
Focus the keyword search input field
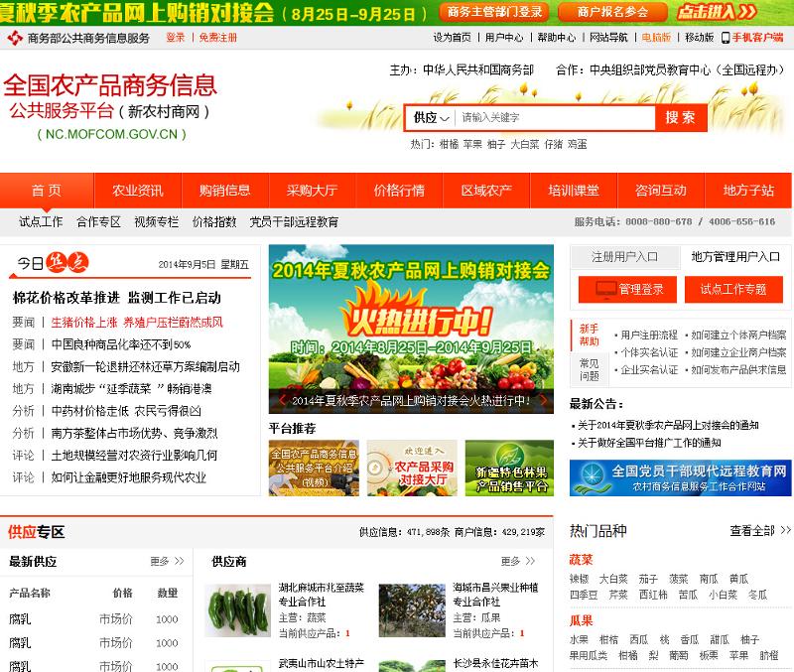point(554,117)
